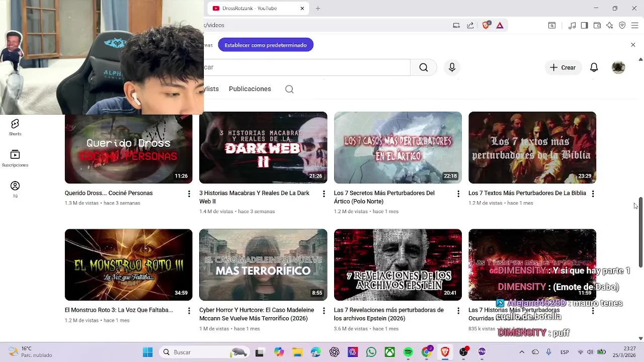Open Querido Dross... Cociné Personas title link
This screenshot has height=362, width=644.
tap(109, 193)
